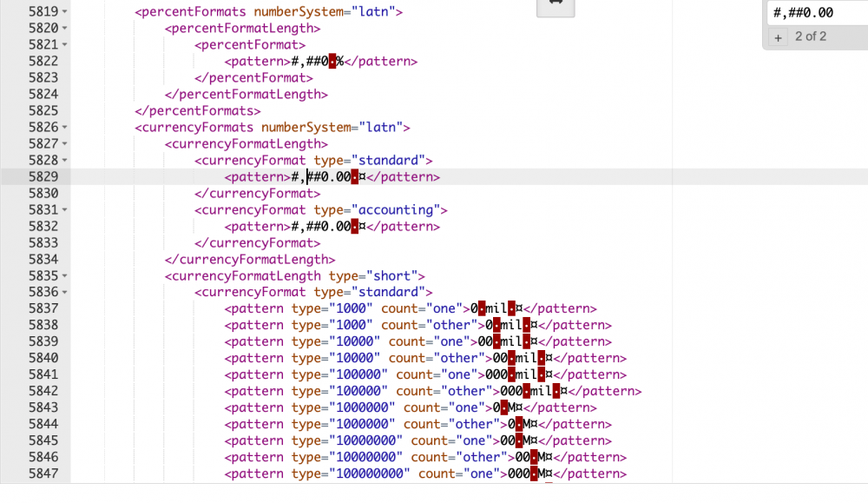868x503 pixels.
Task: Collapse the percentFormats element on line 5819
Action: [66, 11]
